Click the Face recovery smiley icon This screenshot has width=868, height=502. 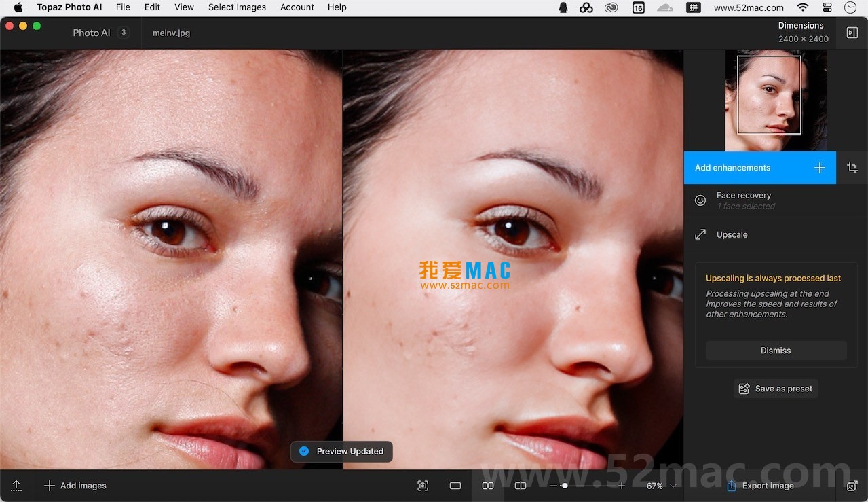coord(700,200)
